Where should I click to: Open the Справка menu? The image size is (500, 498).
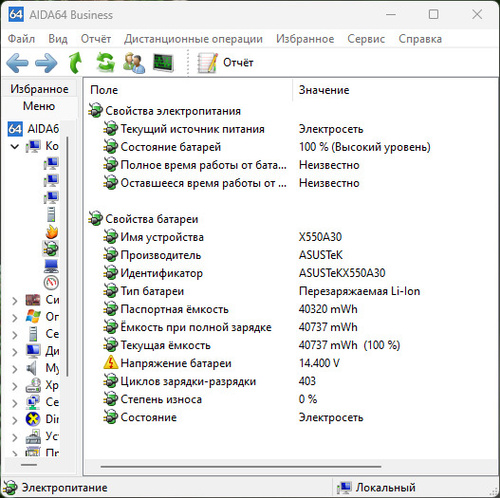420,39
